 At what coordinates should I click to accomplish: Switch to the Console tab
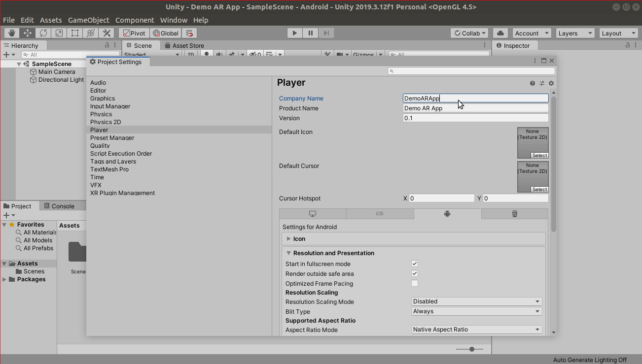point(59,206)
